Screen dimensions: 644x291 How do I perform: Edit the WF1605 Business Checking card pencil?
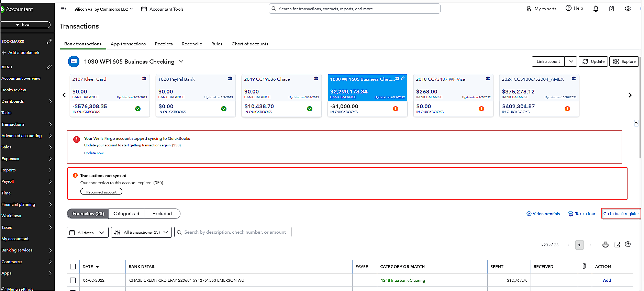(403, 79)
